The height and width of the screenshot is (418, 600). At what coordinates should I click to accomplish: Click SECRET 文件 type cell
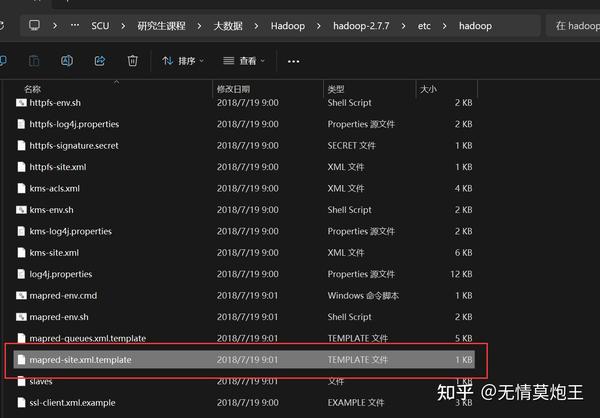coord(351,145)
